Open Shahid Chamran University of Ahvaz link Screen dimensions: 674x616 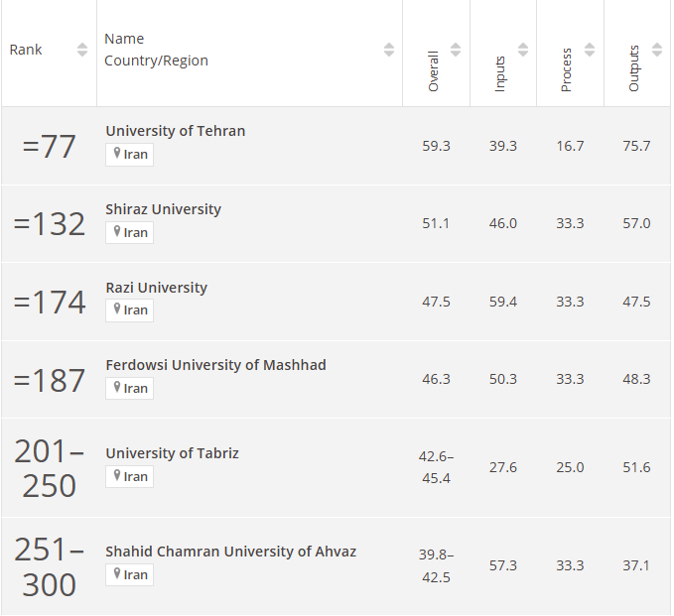click(230, 552)
